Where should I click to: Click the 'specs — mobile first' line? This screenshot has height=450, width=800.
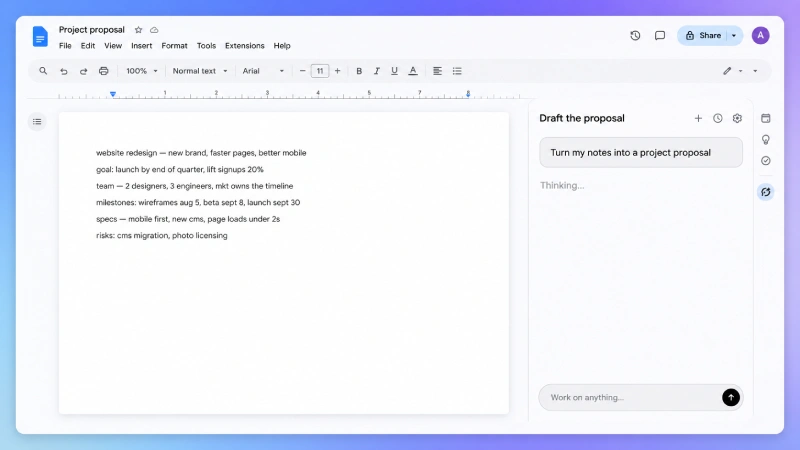click(188, 219)
